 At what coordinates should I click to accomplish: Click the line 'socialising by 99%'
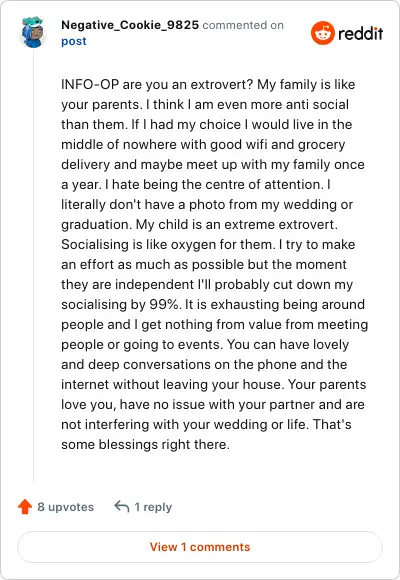213,304
